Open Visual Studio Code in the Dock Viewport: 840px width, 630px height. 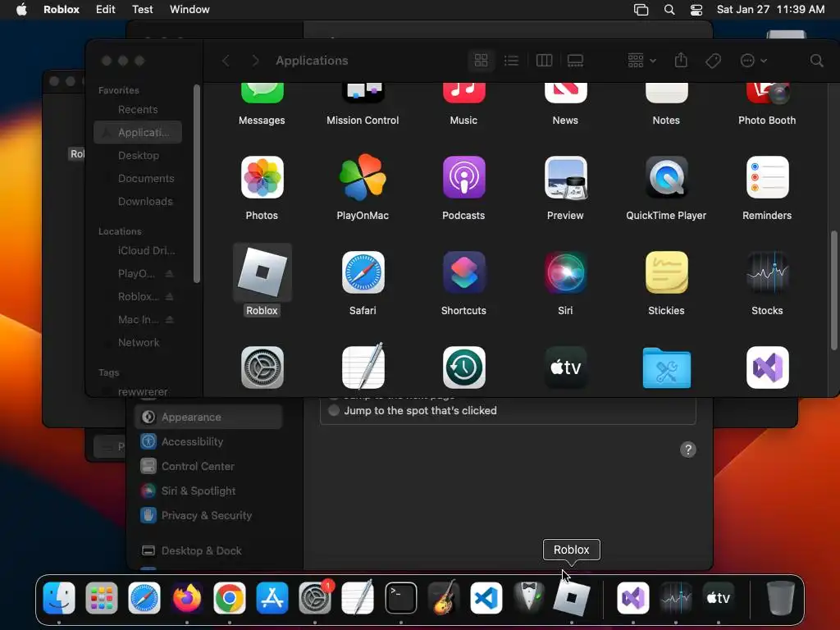pyautogui.click(x=486, y=598)
